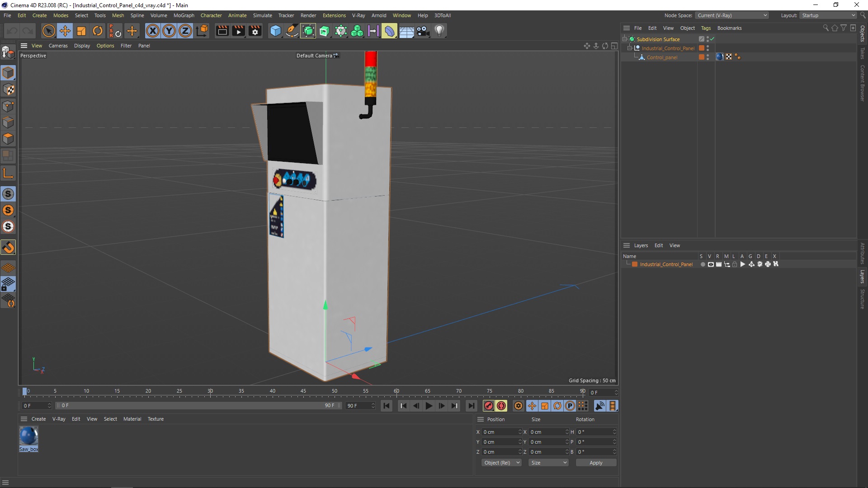
Task: Open Object Manager Tags menu
Action: pos(706,28)
